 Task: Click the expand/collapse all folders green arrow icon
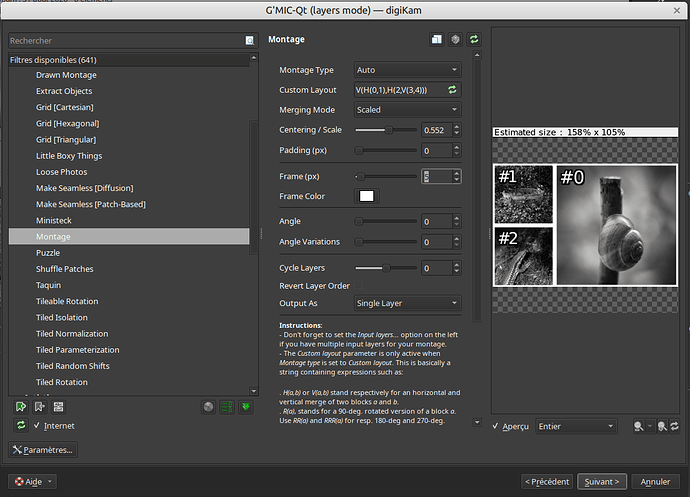tap(246, 407)
